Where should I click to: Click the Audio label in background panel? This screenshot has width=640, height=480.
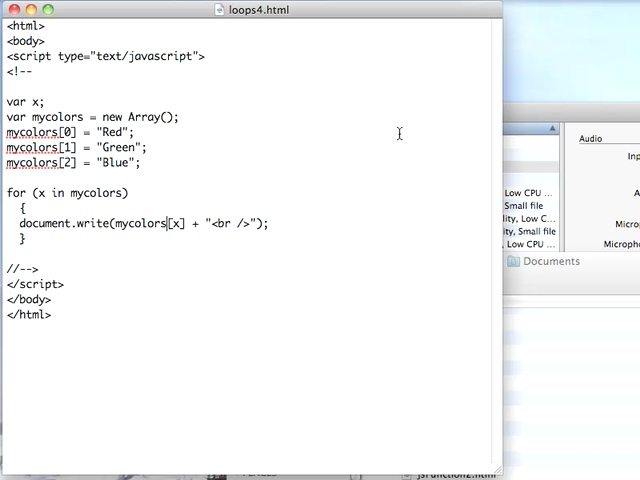pos(591,139)
